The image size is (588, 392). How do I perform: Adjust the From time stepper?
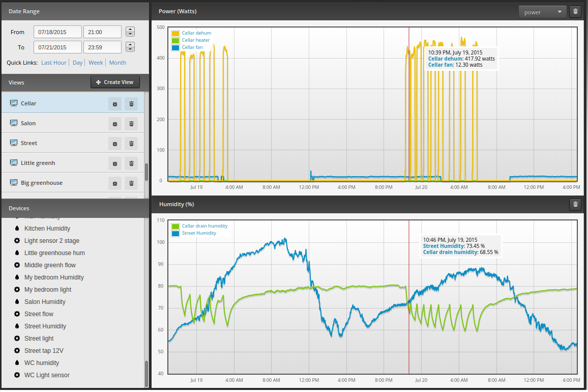(x=130, y=32)
